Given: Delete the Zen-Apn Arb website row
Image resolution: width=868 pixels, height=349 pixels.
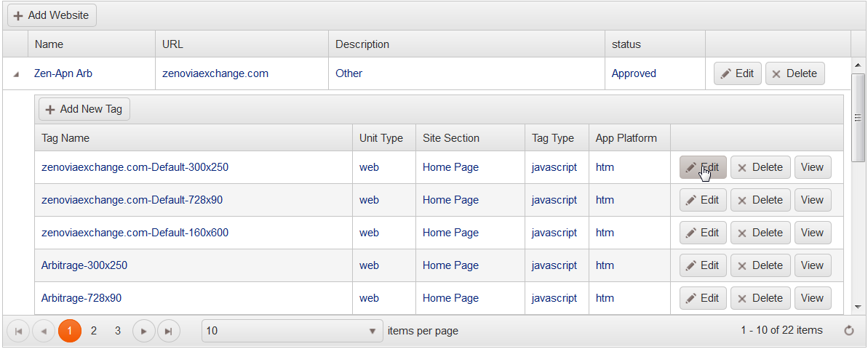Looking at the screenshot, I should (795, 73).
